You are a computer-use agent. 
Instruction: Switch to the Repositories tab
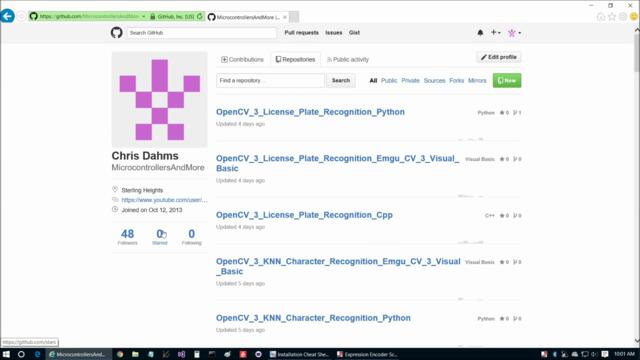point(296,59)
